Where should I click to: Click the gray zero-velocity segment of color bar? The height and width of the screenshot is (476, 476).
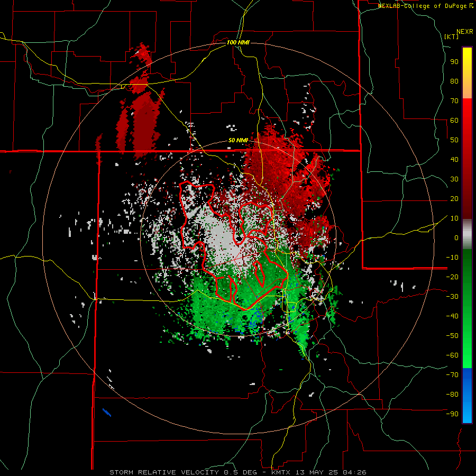[467, 234]
